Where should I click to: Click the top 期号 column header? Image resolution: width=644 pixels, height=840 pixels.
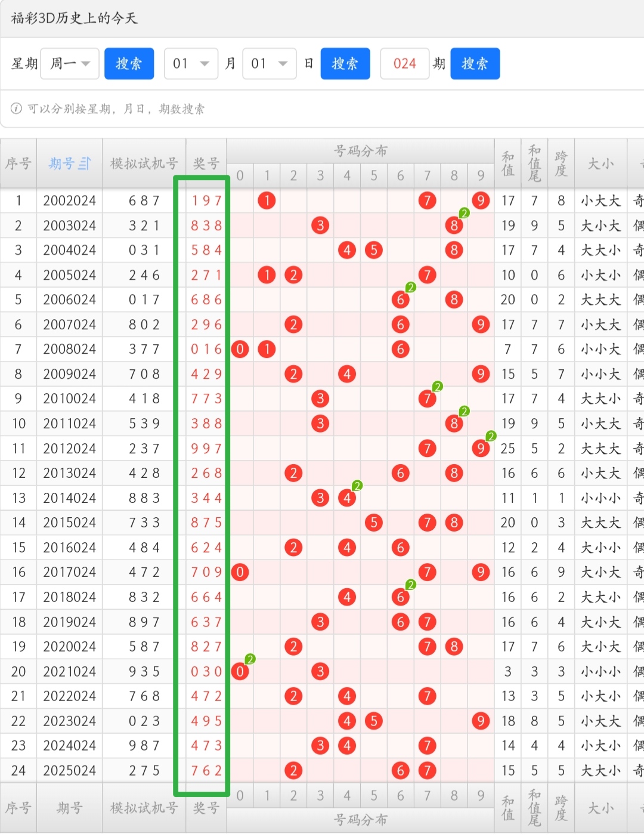point(62,163)
